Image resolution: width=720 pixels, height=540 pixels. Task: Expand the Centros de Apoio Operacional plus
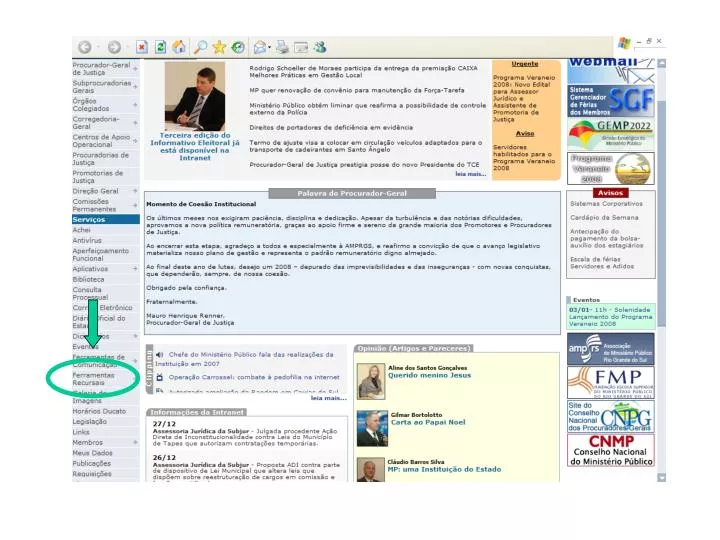135,141
